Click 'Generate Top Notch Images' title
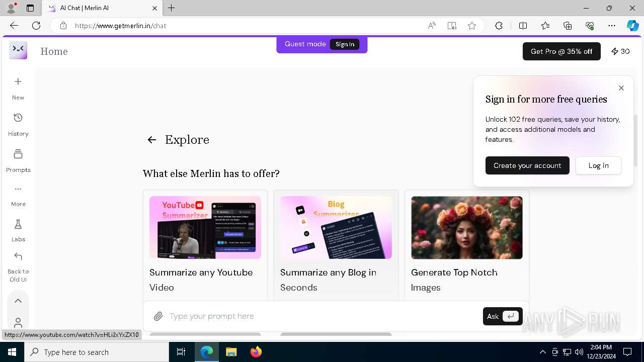Screen dimensions: 644x362 coord(454,280)
